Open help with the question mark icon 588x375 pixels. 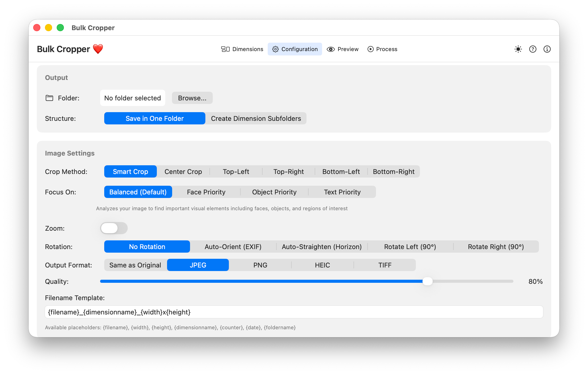point(533,49)
